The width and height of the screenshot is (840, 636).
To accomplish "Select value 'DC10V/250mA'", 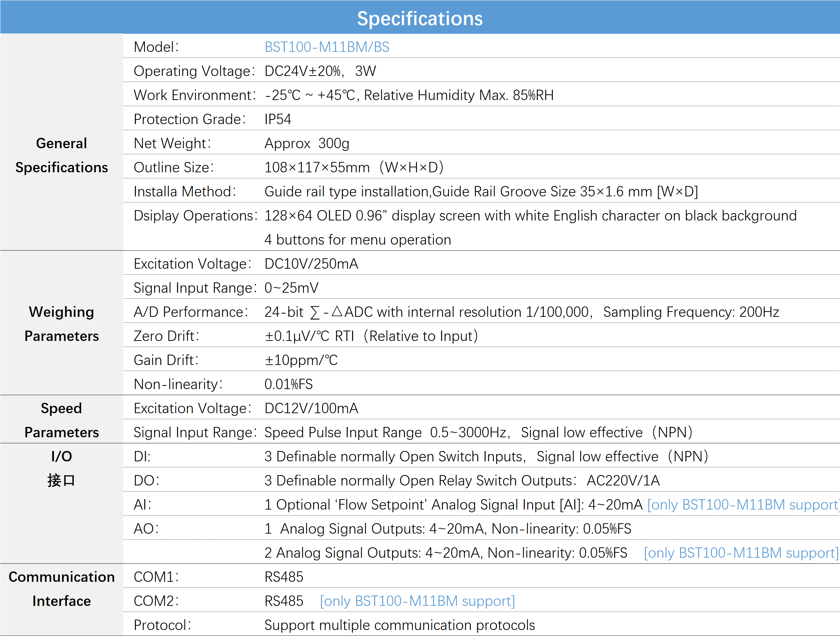I will pyautogui.click(x=311, y=264).
